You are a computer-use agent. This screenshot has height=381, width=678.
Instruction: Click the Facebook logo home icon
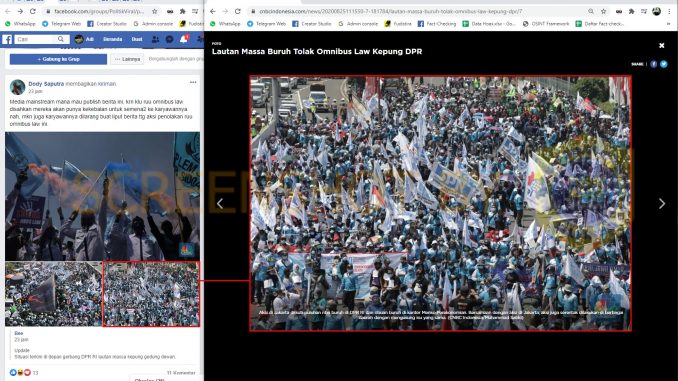(7, 39)
